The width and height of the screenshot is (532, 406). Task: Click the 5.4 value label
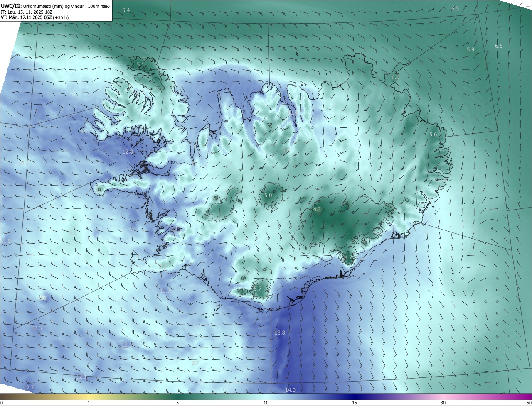(126, 10)
